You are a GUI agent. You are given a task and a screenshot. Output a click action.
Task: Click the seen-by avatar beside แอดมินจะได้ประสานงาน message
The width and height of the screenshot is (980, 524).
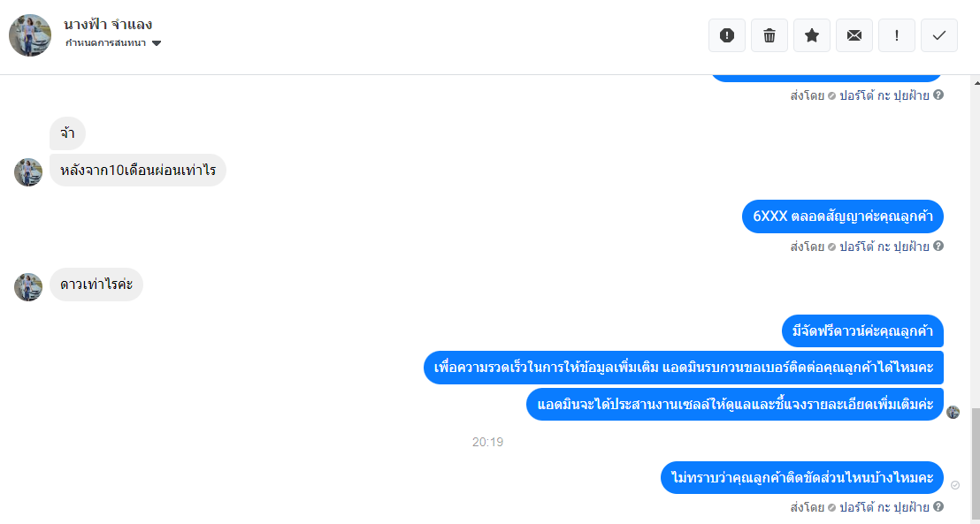point(953,412)
